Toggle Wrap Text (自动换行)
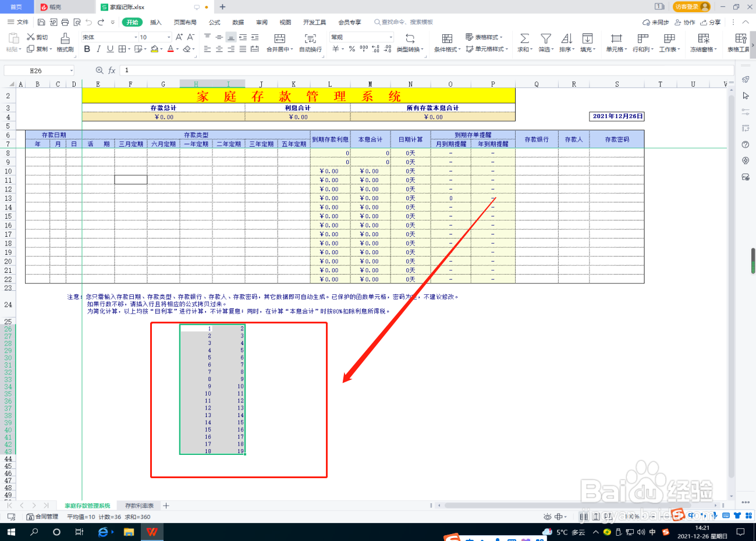This screenshot has height=541, width=756. coord(310,42)
